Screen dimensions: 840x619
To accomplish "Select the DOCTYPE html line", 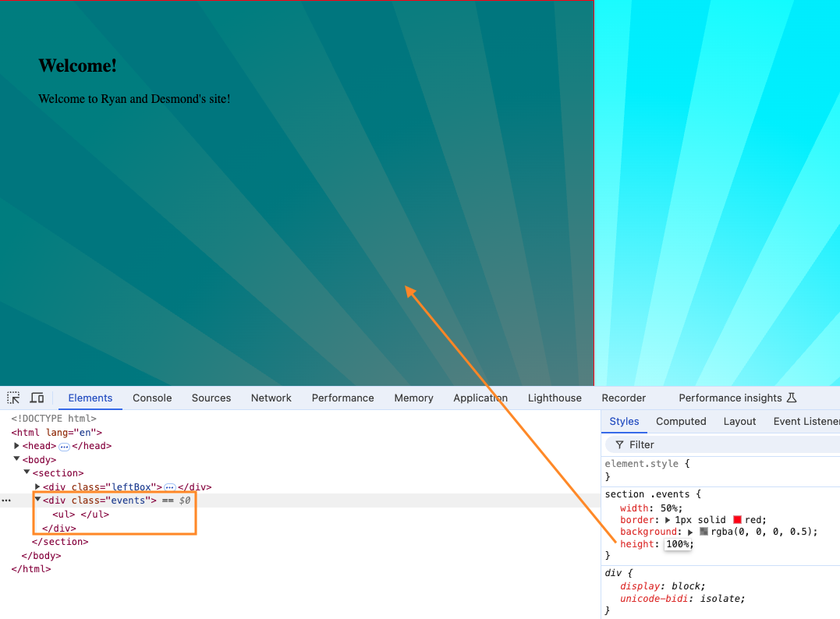I will click(54, 418).
